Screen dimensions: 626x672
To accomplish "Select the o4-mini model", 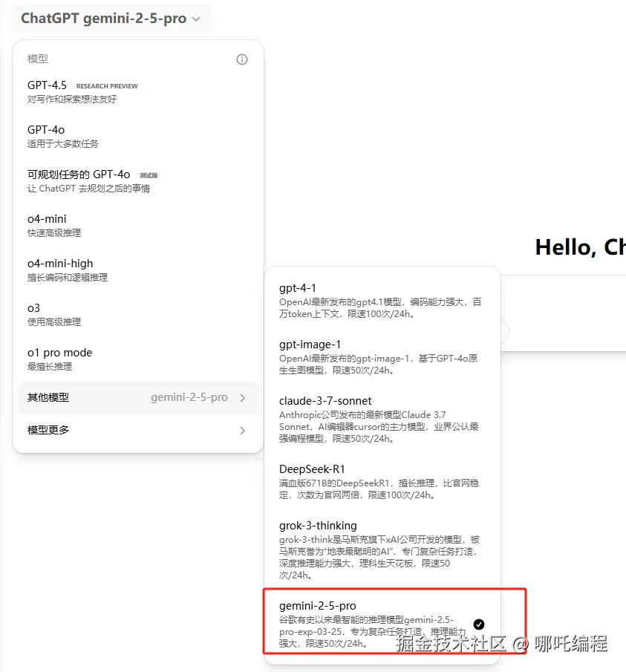I will (x=137, y=226).
